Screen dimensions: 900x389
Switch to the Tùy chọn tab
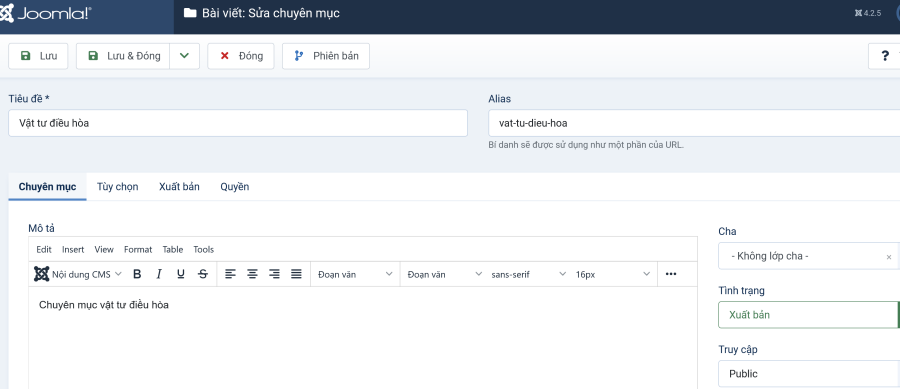(118, 187)
